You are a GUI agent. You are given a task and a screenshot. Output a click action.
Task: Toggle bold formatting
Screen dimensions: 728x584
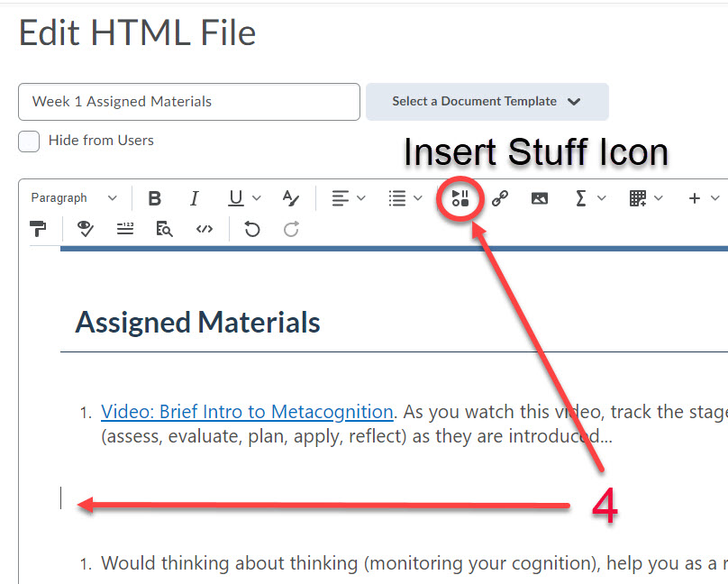154,197
